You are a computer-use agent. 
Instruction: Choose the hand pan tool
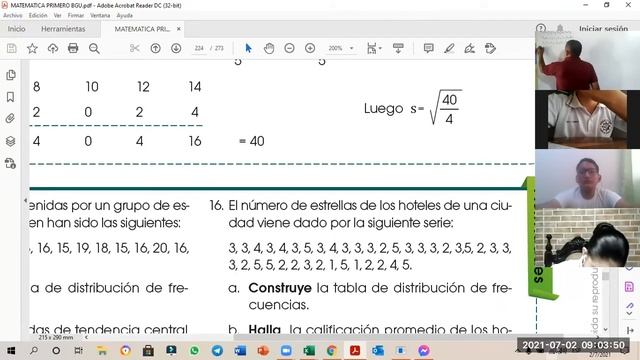(x=269, y=49)
